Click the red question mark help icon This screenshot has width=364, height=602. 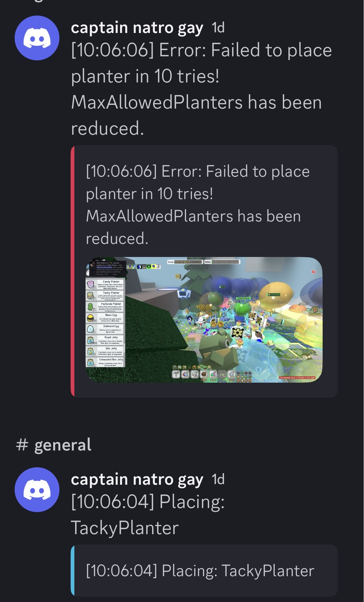pyautogui.click(x=314, y=272)
